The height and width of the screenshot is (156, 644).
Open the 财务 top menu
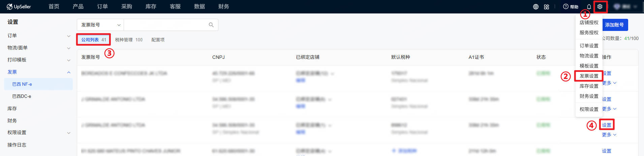(224, 7)
